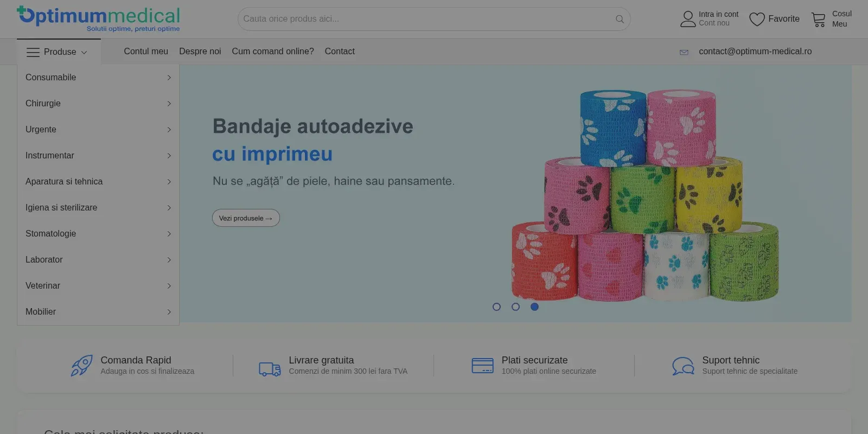
Task: Click the Cont nou link
Action: [714, 23]
